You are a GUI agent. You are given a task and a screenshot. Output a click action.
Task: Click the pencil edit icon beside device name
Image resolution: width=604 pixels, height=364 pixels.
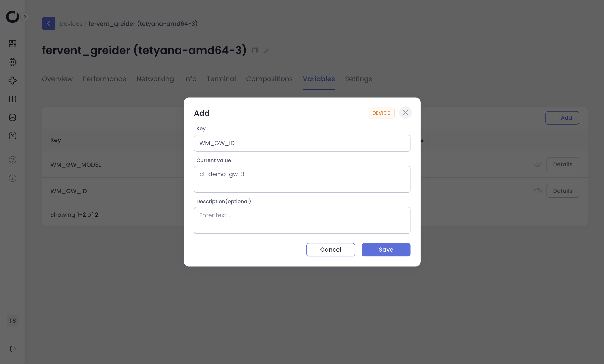click(x=266, y=51)
